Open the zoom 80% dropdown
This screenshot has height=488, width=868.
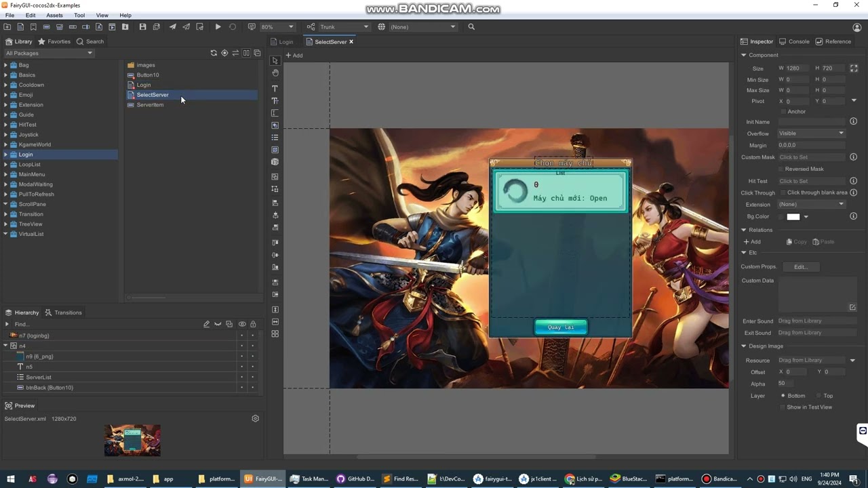point(277,27)
